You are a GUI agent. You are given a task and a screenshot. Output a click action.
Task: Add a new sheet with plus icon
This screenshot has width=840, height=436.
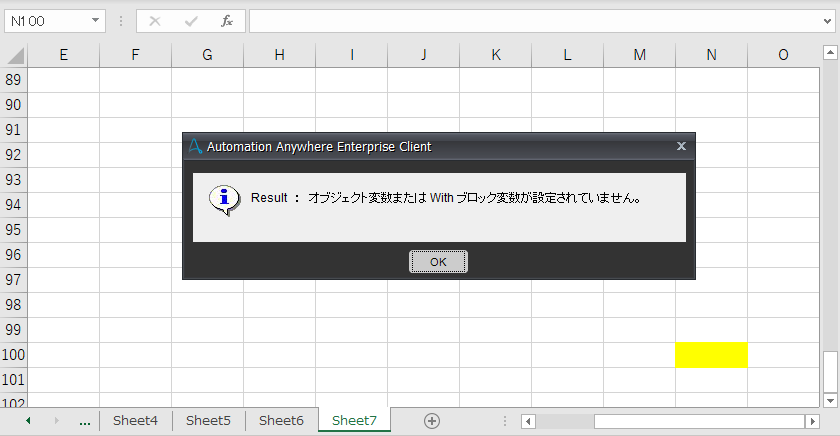pyautogui.click(x=432, y=421)
